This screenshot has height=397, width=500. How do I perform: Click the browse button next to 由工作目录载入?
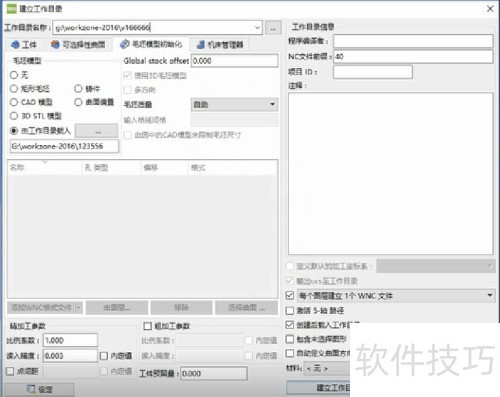97,131
